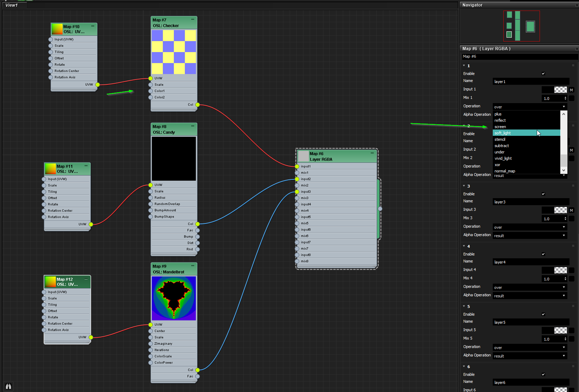Collapse the Map #6 Layer RGBA node
This screenshot has height=392, width=579.
click(x=372, y=153)
